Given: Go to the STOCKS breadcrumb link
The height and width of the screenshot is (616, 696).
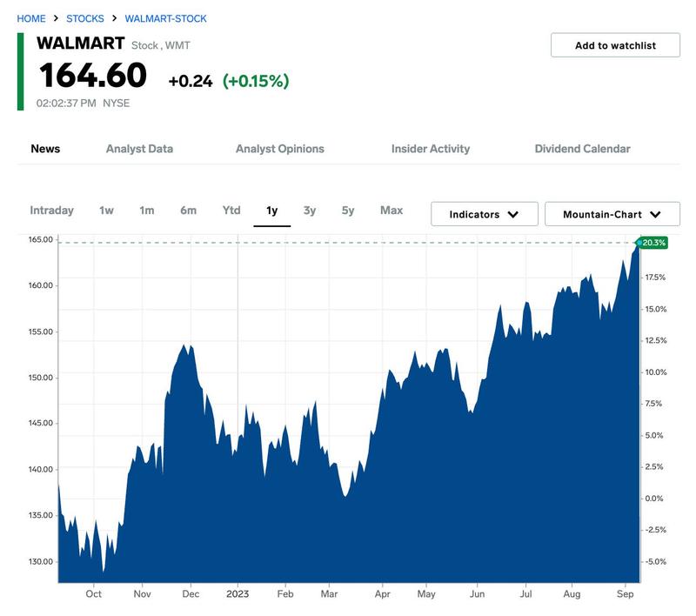Looking at the screenshot, I should pos(84,18).
